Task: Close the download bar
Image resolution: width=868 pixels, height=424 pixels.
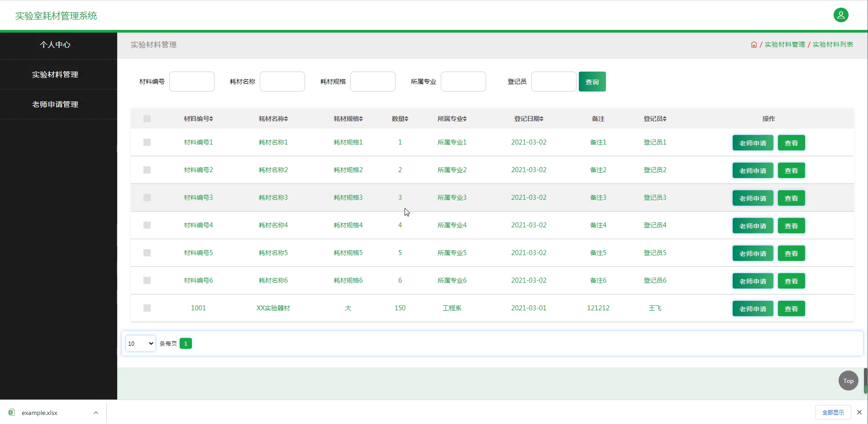Action: 859,412
